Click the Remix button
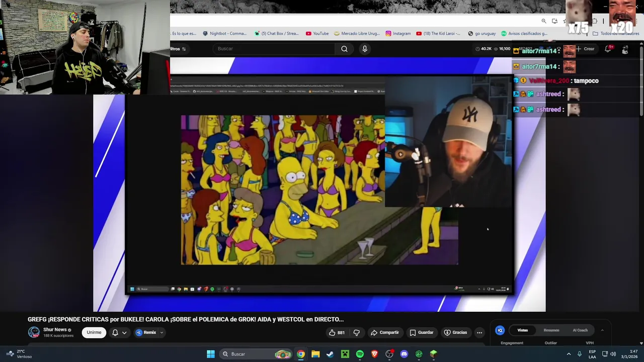This screenshot has height=362, width=644. point(146,332)
